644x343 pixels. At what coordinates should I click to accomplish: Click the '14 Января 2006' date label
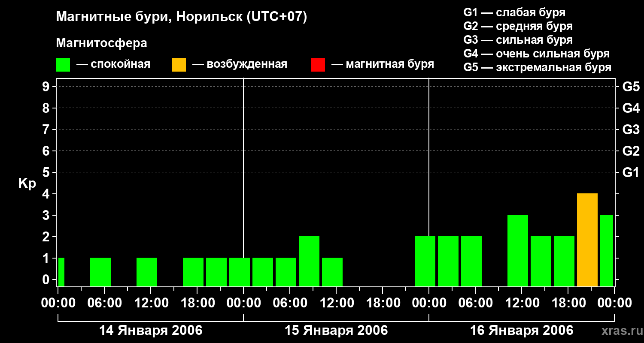pyautogui.click(x=151, y=331)
